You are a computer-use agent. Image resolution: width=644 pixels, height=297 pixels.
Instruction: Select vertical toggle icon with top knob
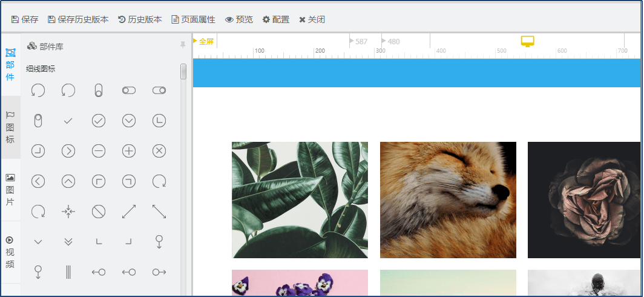click(38, 121)
